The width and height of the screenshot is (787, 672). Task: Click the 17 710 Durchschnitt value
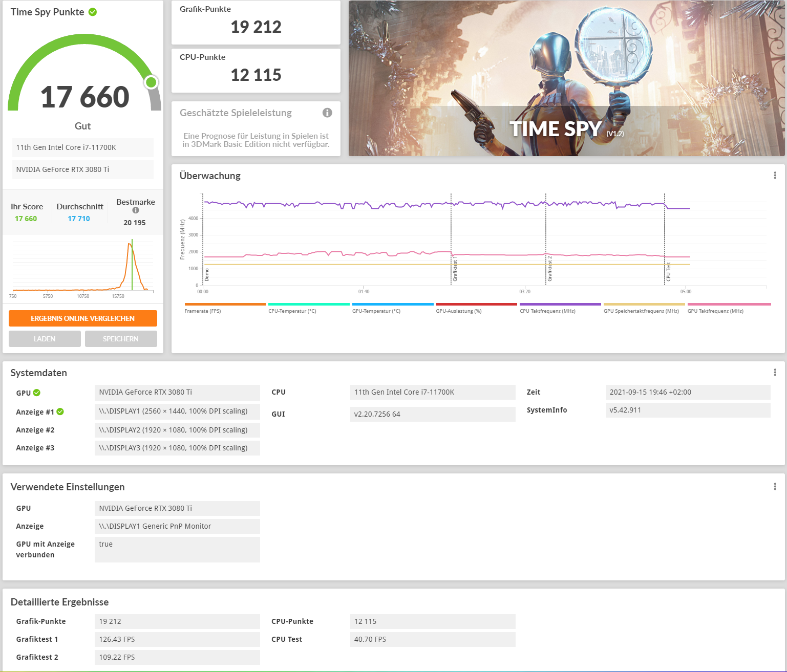click(79, 219)
